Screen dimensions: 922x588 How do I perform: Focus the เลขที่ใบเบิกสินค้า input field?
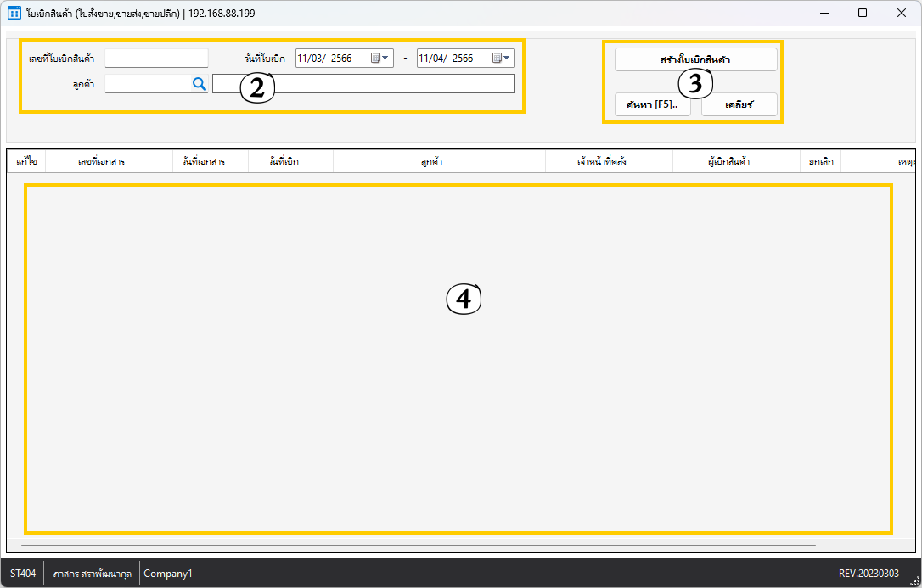(x=156, y=59)
